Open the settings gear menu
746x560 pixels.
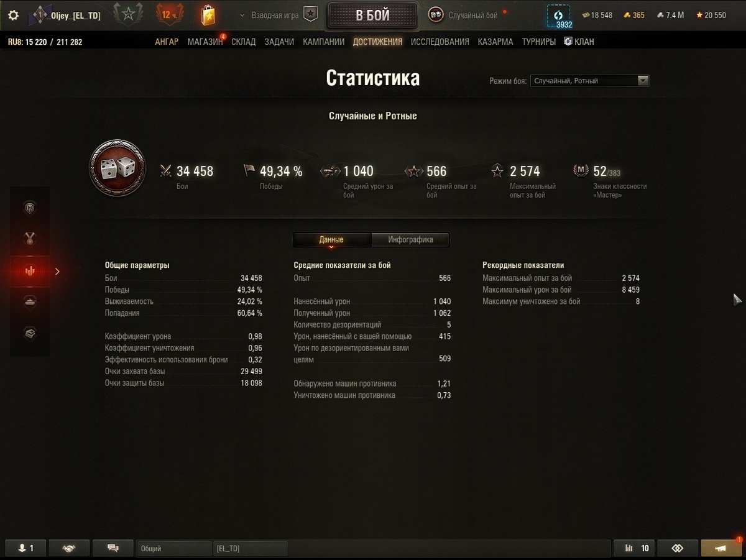click(13, 15)
